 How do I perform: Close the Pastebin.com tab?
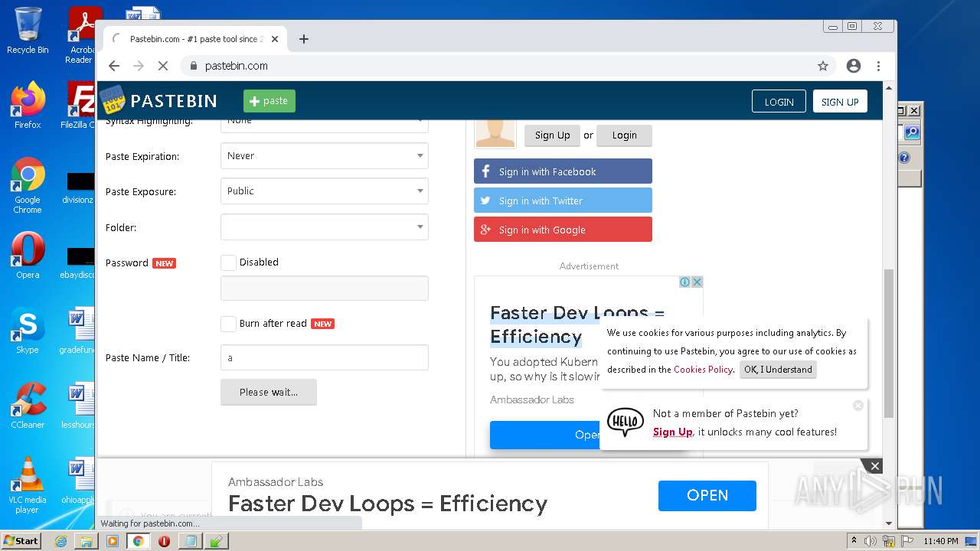[275, 39]
